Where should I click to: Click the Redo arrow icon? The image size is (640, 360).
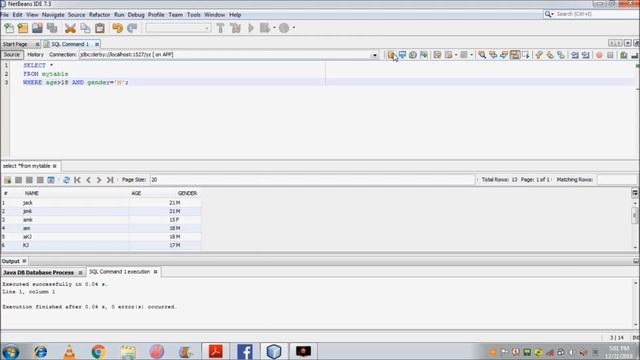pyautogui.click(x=132, y=28)
